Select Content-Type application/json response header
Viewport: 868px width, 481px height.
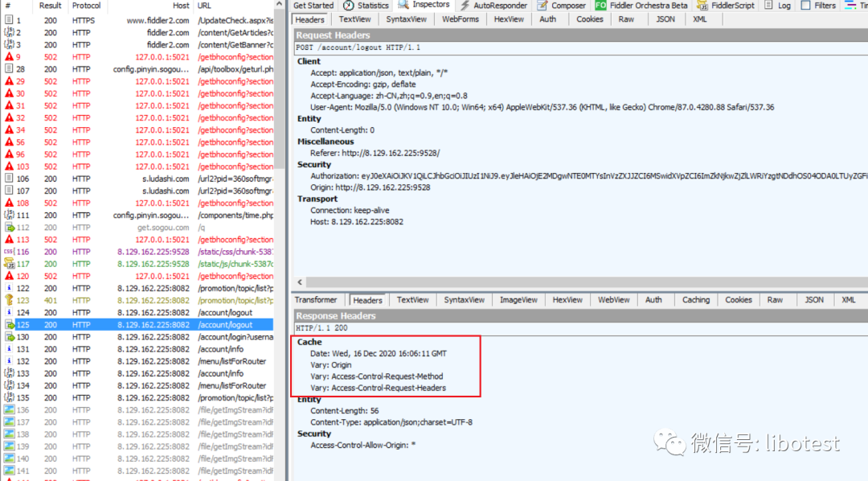[x=391, y=422]
